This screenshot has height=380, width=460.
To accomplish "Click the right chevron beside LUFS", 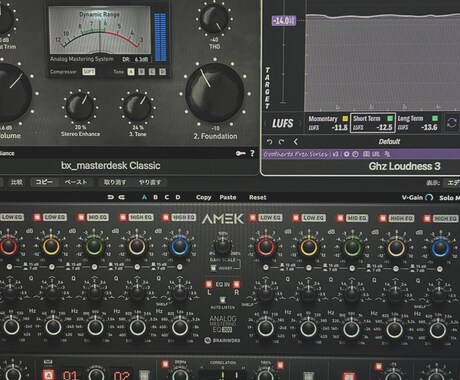I will point(300,123).
